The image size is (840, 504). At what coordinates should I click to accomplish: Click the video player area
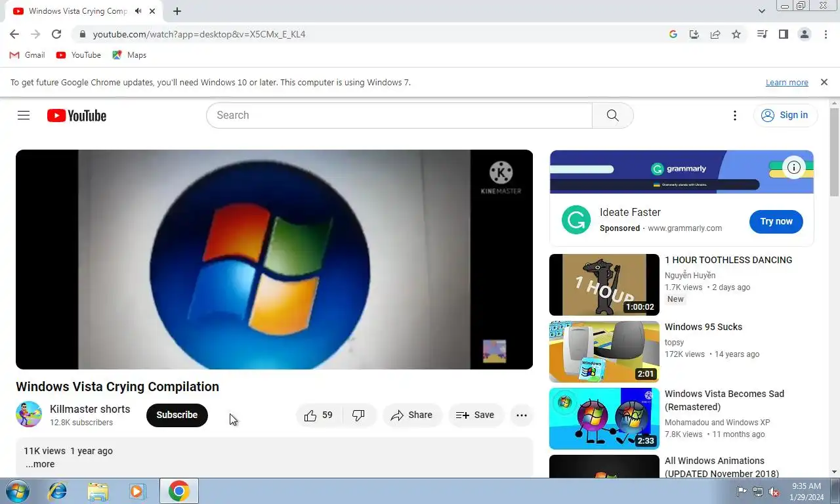click(x=274, y=259)
